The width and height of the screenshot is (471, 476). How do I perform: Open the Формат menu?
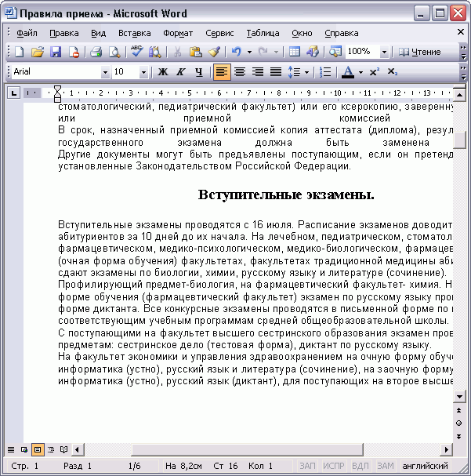178,33
